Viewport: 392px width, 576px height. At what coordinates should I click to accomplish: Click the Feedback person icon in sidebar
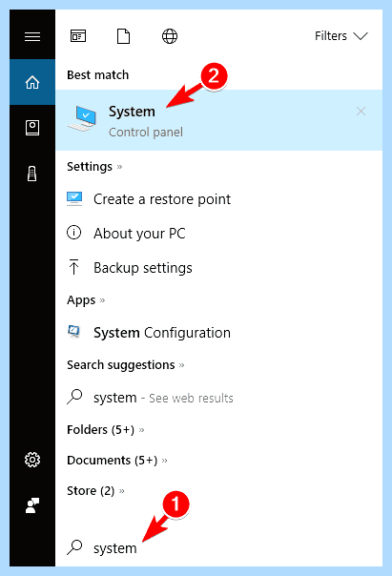point(32,505)
